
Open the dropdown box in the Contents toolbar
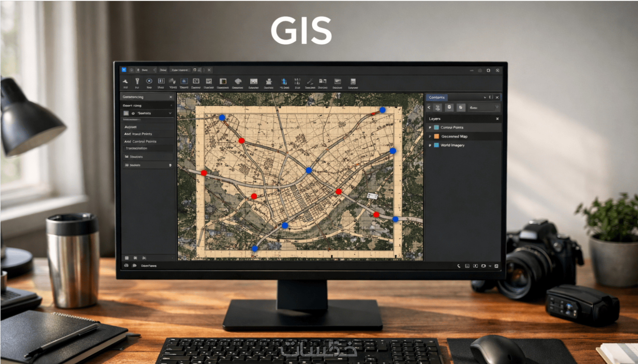pos(484,108)
